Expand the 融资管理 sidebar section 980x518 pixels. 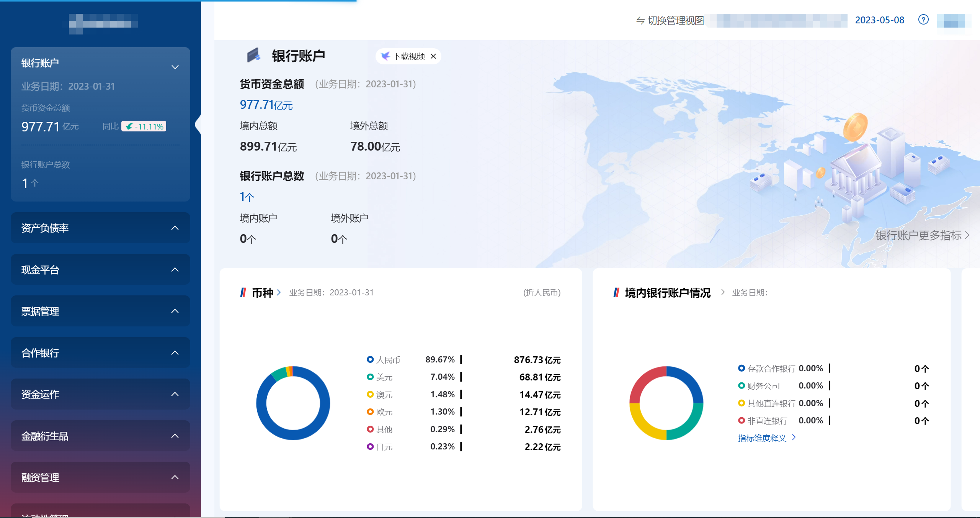175,477
